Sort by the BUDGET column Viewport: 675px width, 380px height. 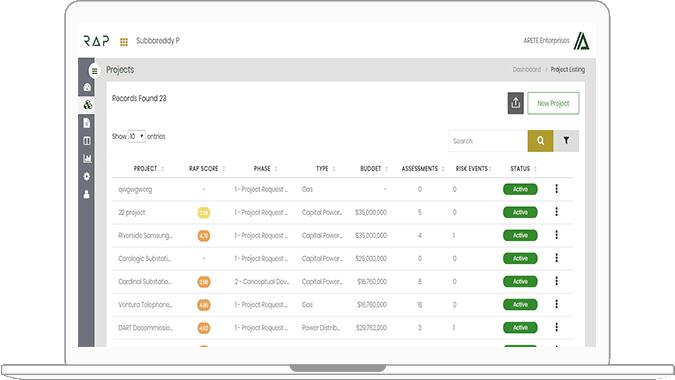(374, 169)
